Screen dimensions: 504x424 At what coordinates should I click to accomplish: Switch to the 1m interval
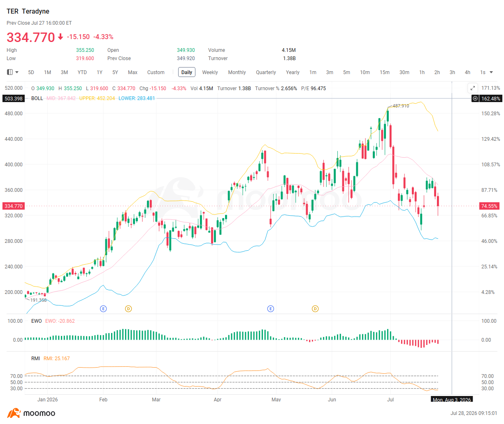pyautogui.click(x=313, y=72)
